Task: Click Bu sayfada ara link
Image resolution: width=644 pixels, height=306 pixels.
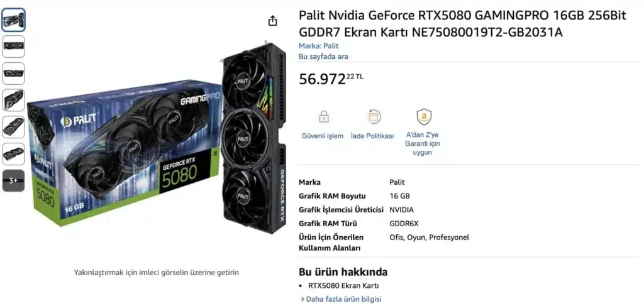Action: tap(323, 57)
